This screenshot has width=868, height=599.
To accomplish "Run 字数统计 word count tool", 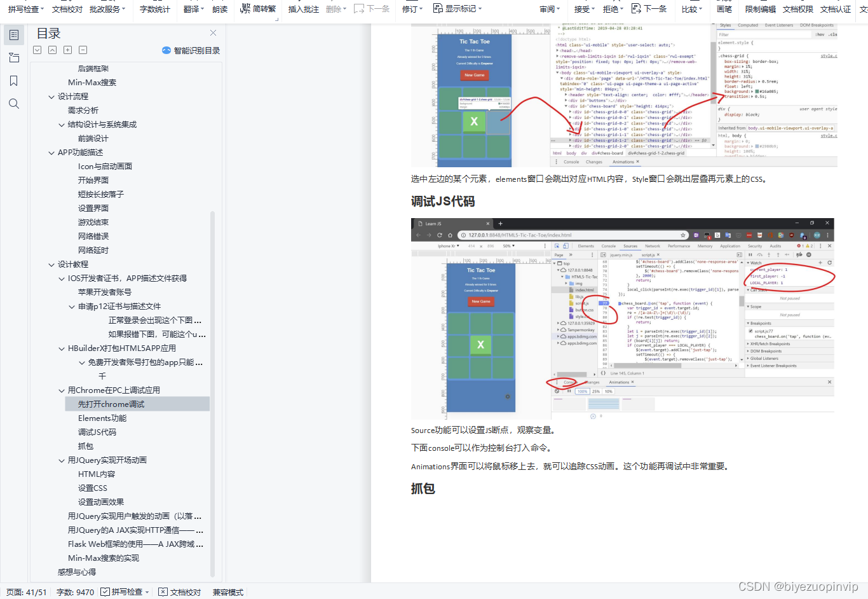I will tap(154, 9).
